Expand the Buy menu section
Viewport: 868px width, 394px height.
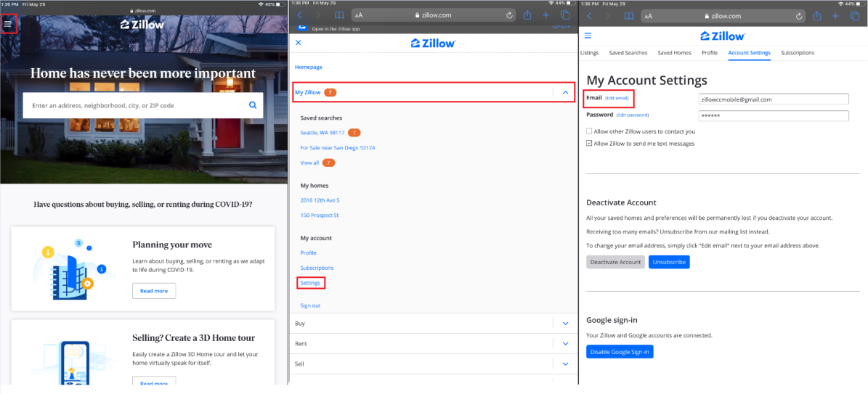[x=565, y=323]
